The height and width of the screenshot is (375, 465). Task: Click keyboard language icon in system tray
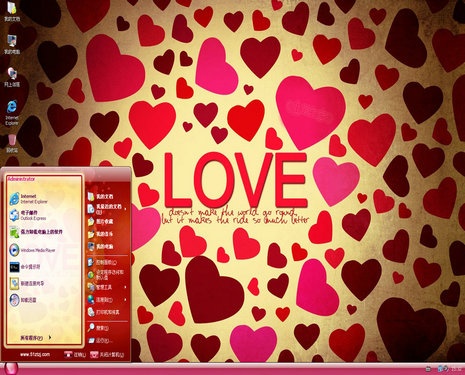(429, 369)
